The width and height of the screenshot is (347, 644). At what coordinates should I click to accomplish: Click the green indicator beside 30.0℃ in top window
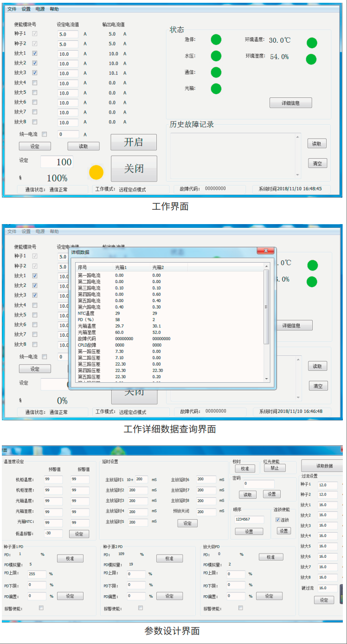click(x=312, y=43)
